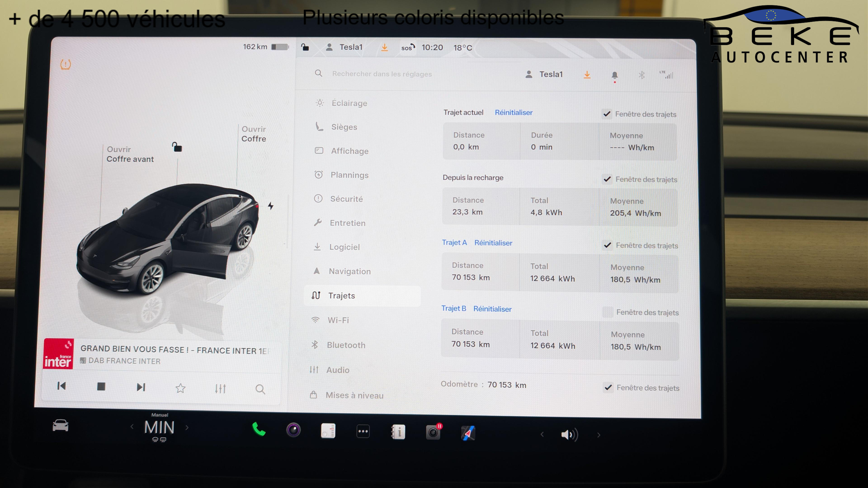Toggle Fenêtre des trajets for Depuis la recharge
The height and width of the screenshot is (488, 868).
click(607, 179)
